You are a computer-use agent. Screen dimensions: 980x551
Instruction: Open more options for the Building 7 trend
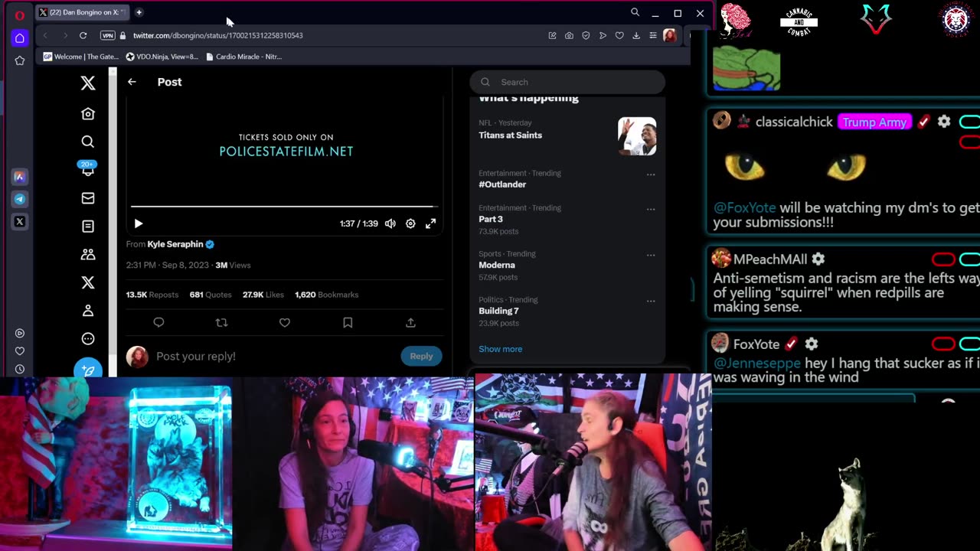pyautogui.click(x=651, y=301)
